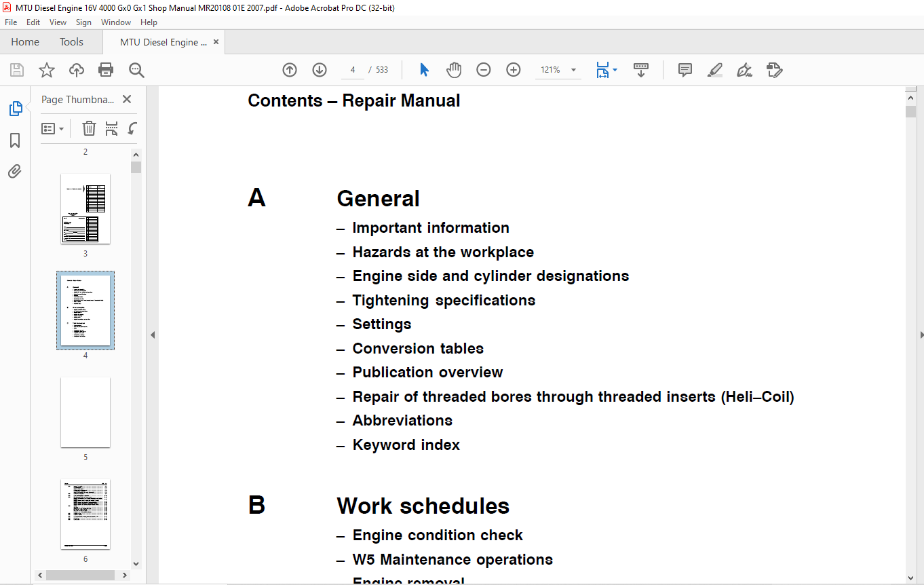The image size is (924, 585).
Task: Click the 'Abbreviations' entry
Action: click(x=402, y=421)
